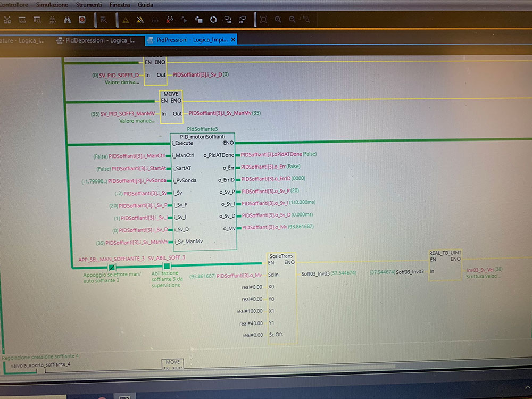The width and height of the screenshot is (532, 399).
Task: Click the binoculars search icon in toolbar
Action: point(68,20)
